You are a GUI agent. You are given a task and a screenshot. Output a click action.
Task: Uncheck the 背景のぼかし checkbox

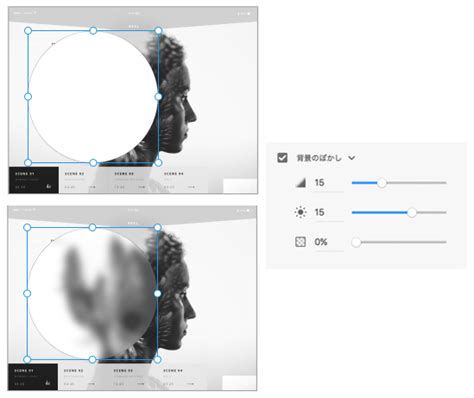pos(282,158)
